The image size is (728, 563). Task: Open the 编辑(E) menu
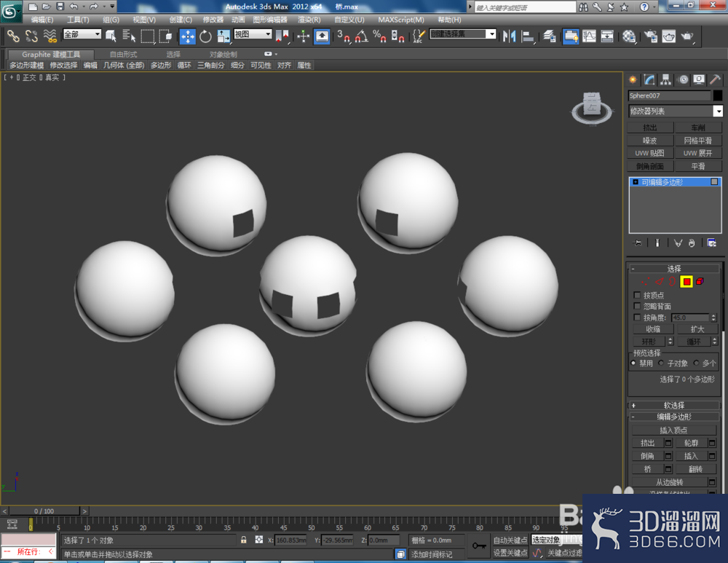point(41,20)
